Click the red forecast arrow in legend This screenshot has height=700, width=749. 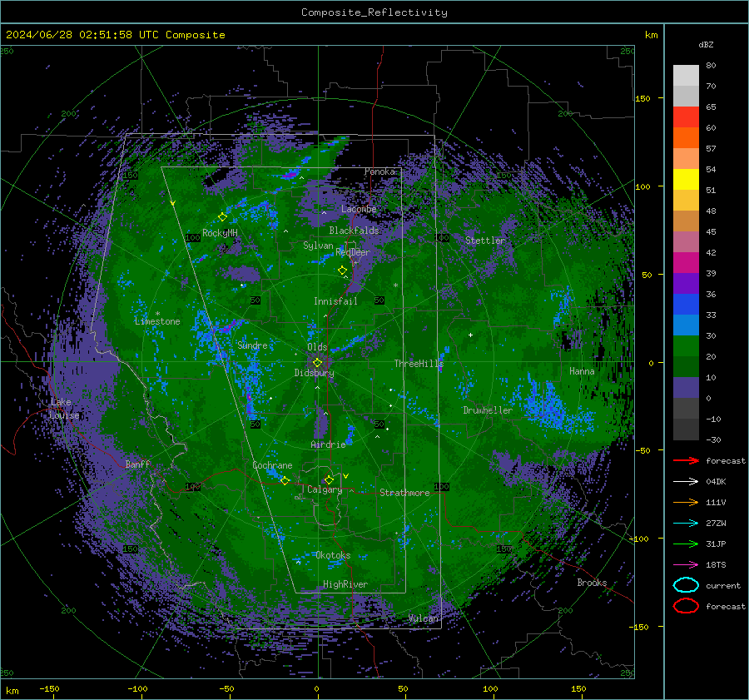pos(686,460)
